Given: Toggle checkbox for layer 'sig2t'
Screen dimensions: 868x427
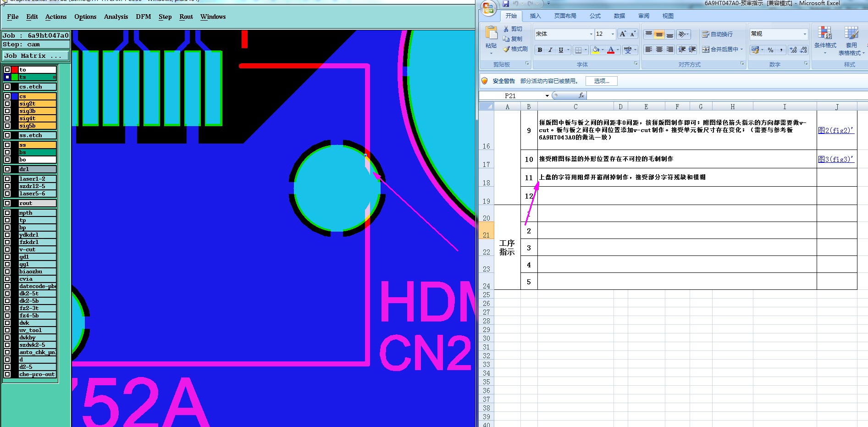Looking at the screenshot, I should pos(7,104).
